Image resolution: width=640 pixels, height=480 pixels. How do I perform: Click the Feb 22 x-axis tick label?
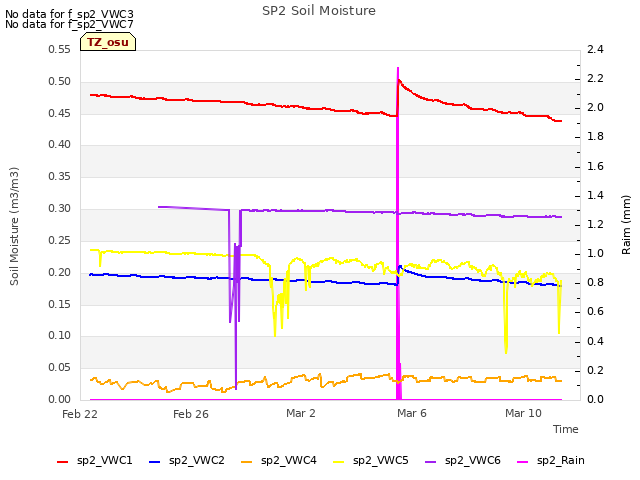pos(80,414)
